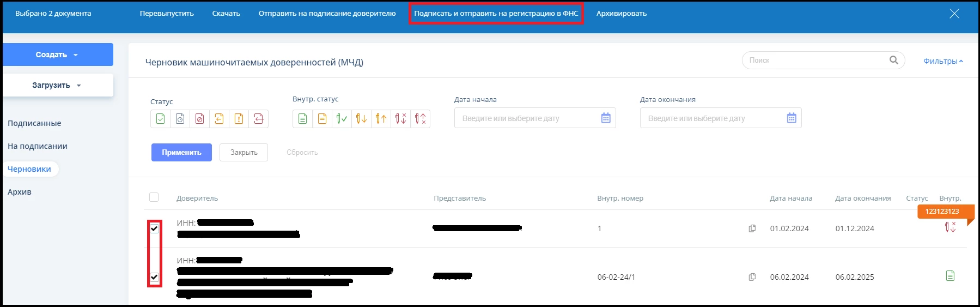
Task: Copy internal number 06-02-24/1
Action: (752, 277)
